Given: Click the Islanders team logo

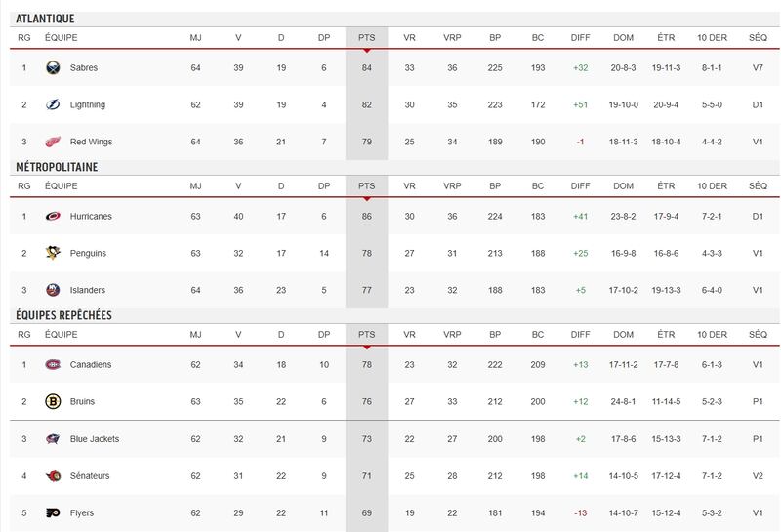Looking at the screenshot, I should [x=53, y=291].
